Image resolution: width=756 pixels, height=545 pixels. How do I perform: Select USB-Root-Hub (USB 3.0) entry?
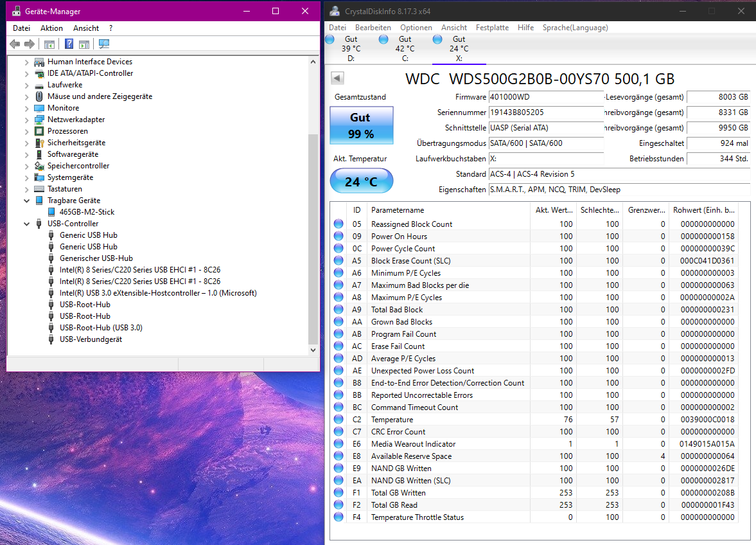pos(101,328)
